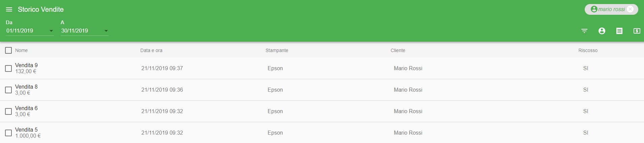Expand the Da start date dropdown
The height and width of the screenshot is (143, 644).
point(51,31)
